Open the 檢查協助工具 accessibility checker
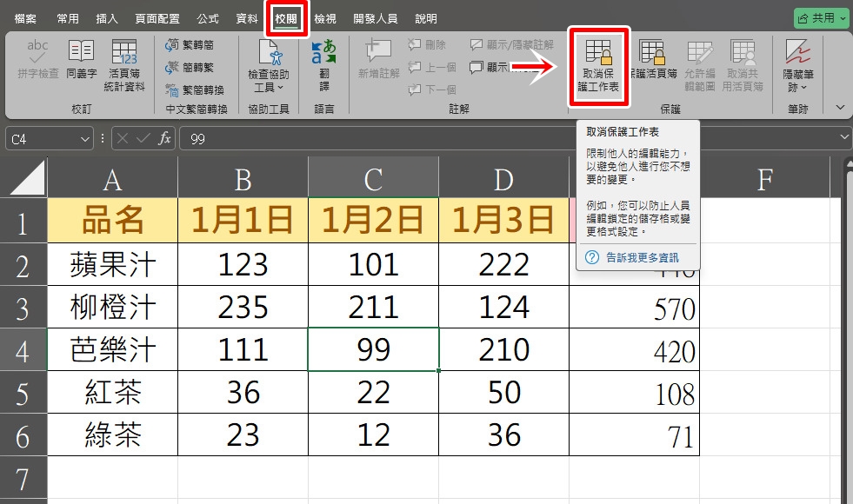 pos(268,65)
